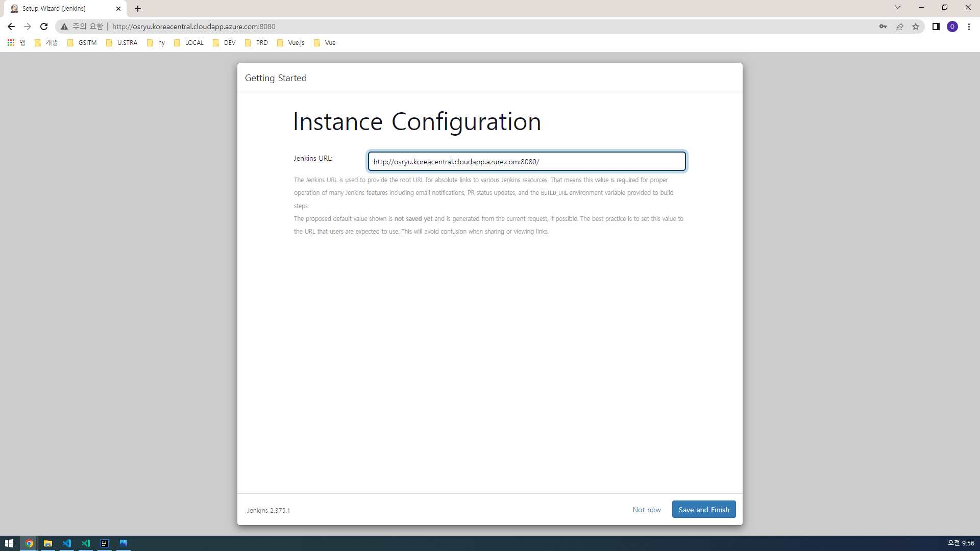This screenshot has width=980, height=551.
Task: Go back using the browser back arrow
Action: 11,27
